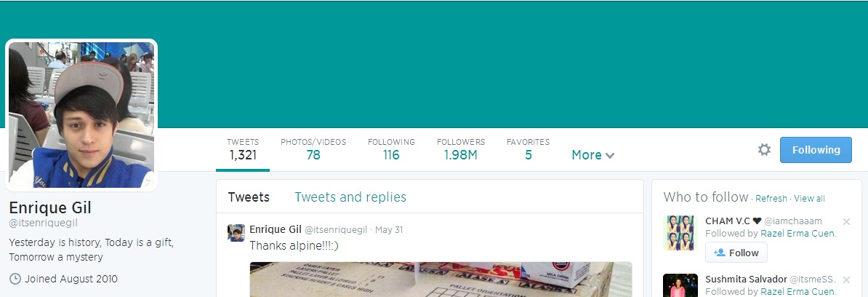Screen dimensions: 868x297
Task: Select the Tweets tab
Action: point(249,197)
